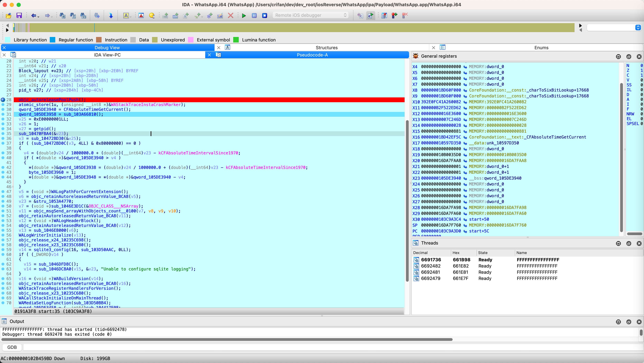The height and width of the screenshot is (363, 644).
Task: Click the blue down-arrow jump icon
Action: pos(111,16)
